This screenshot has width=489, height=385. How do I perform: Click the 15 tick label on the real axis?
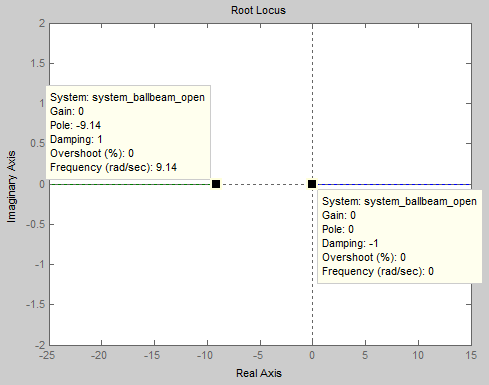471,355
